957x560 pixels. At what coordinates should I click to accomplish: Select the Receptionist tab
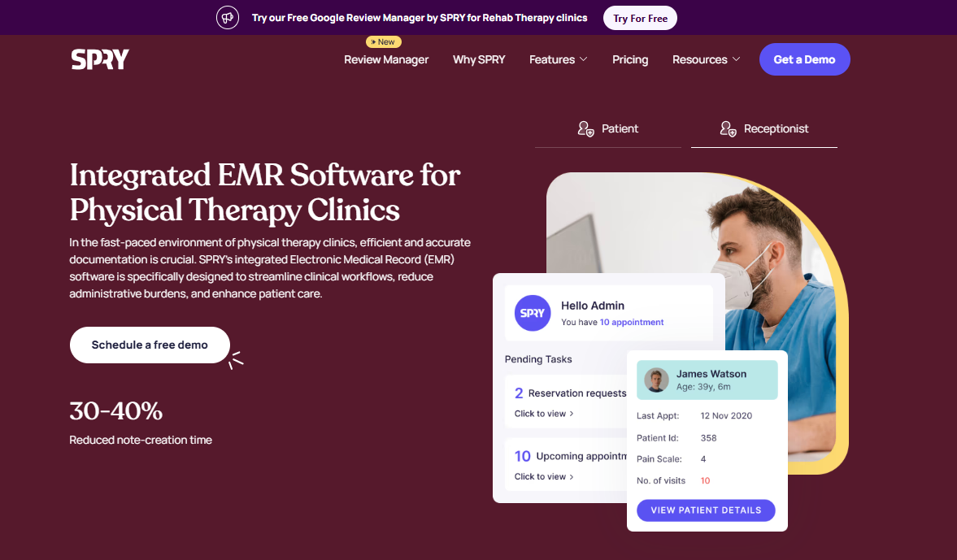click(764, 128)
